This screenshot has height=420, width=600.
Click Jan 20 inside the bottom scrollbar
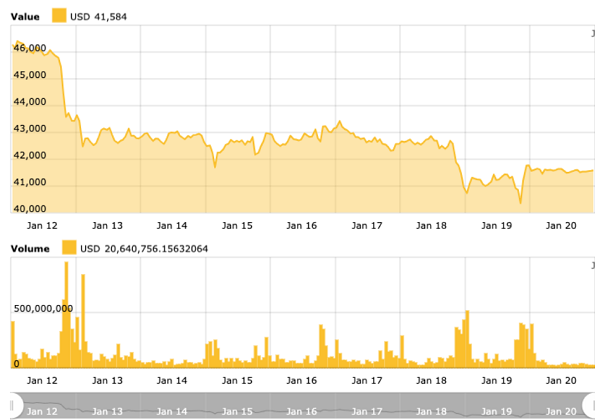[563, 411]
